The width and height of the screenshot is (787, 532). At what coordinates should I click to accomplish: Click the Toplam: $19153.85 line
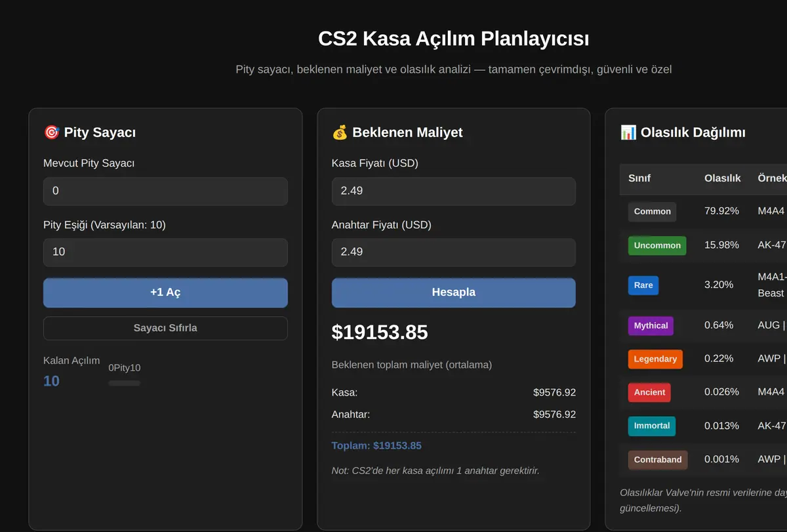tap(376, 446)
